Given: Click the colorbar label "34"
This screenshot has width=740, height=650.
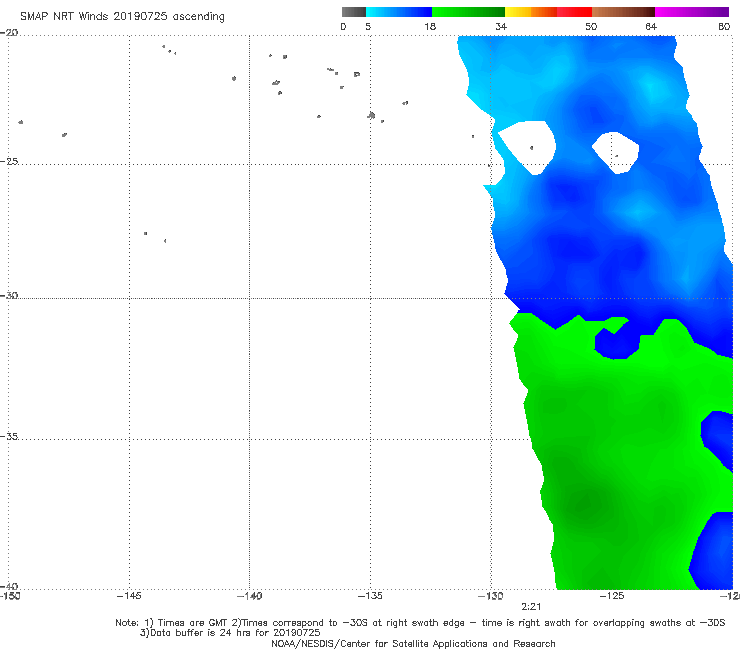Looking at the screenshot, I should pyautogui.click(x=501, y=26).
